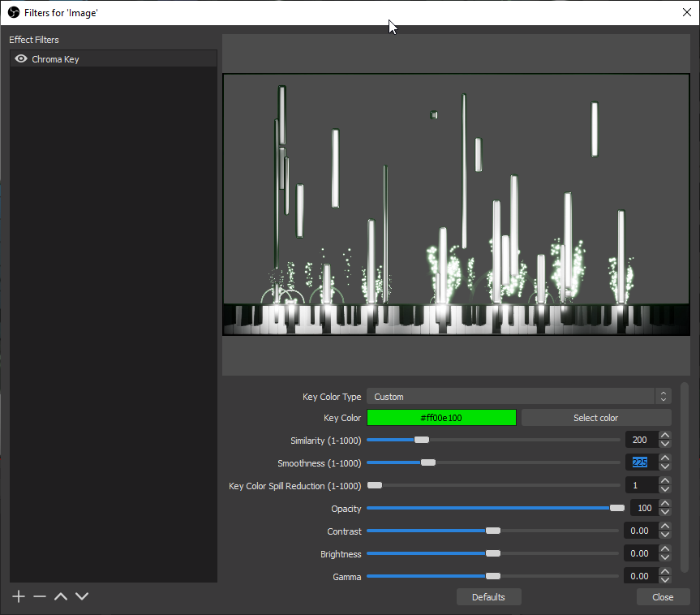Click the Similarity value field showing 200
This screenshot has width=700, height=615.
pyautogui.click(x=642, y=440)
